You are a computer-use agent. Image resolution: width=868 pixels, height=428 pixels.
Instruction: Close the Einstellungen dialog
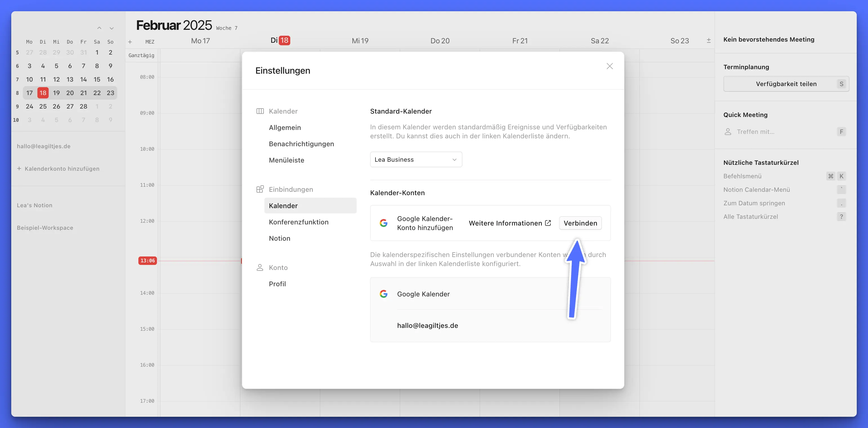coord(610,66)
